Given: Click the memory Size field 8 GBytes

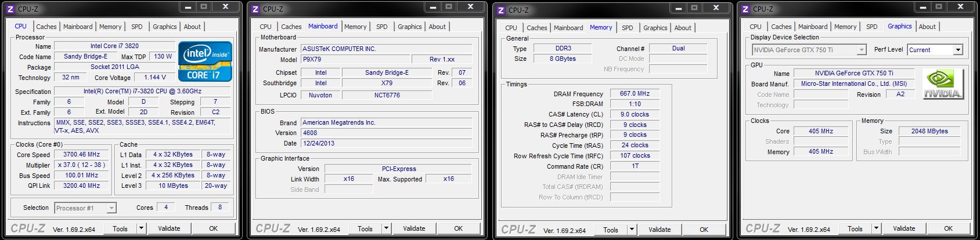Looking at the screenshot, I should [563, 59].
